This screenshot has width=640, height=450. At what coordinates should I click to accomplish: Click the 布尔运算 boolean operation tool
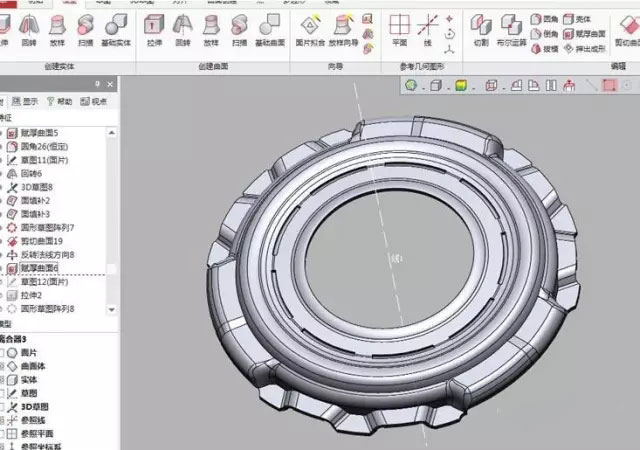tap(516, 28)
